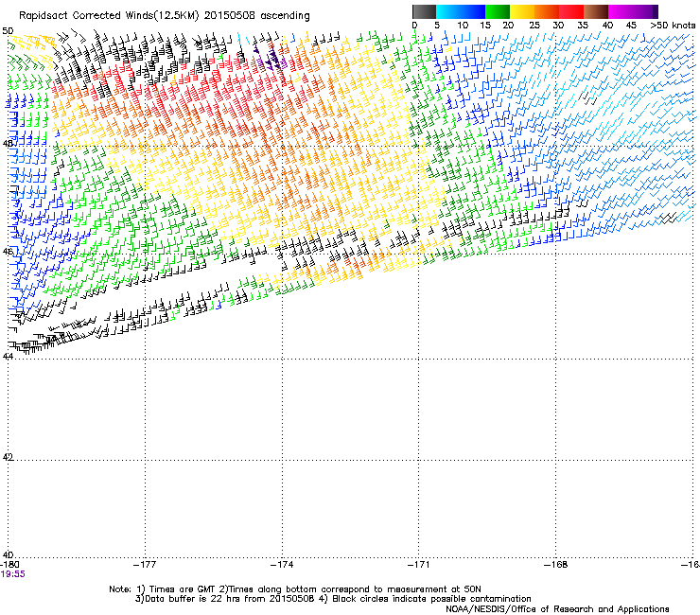Screen dimensions: 700x615
Task: Click the cyan 5-10 knots legend swatch
Action: 448,11
